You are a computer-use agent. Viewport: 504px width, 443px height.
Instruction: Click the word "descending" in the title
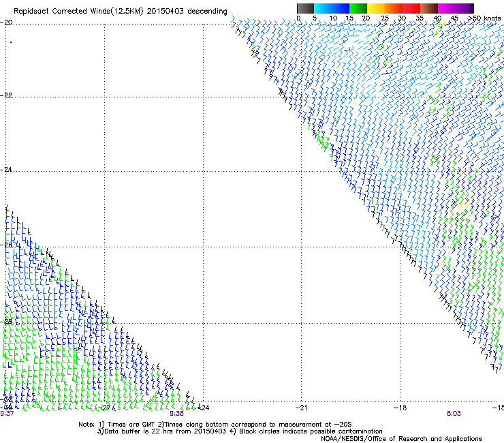point(207,12)
